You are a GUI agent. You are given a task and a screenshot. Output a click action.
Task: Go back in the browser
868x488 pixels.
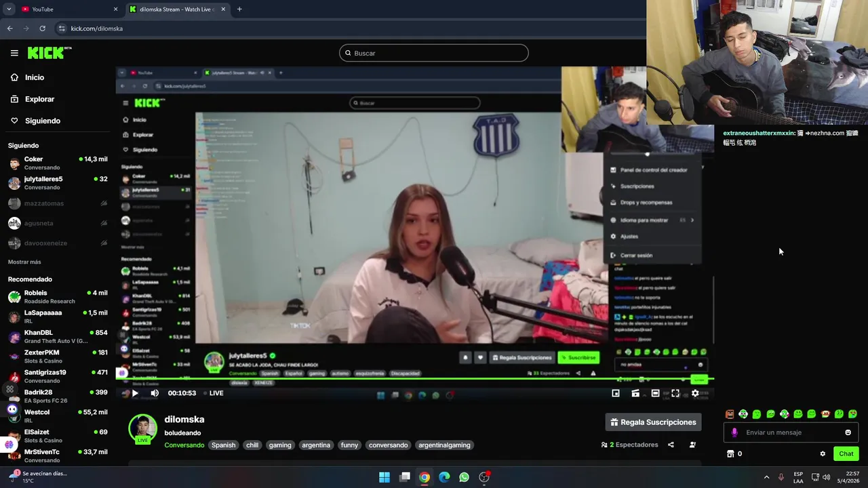[x=9, y=28]
